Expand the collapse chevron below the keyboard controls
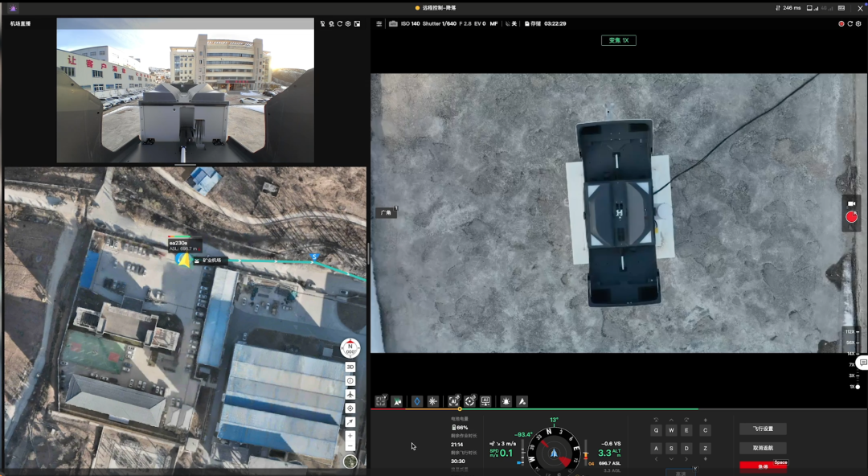The width and height of the screenshot is (868, 476). [694, 468]
